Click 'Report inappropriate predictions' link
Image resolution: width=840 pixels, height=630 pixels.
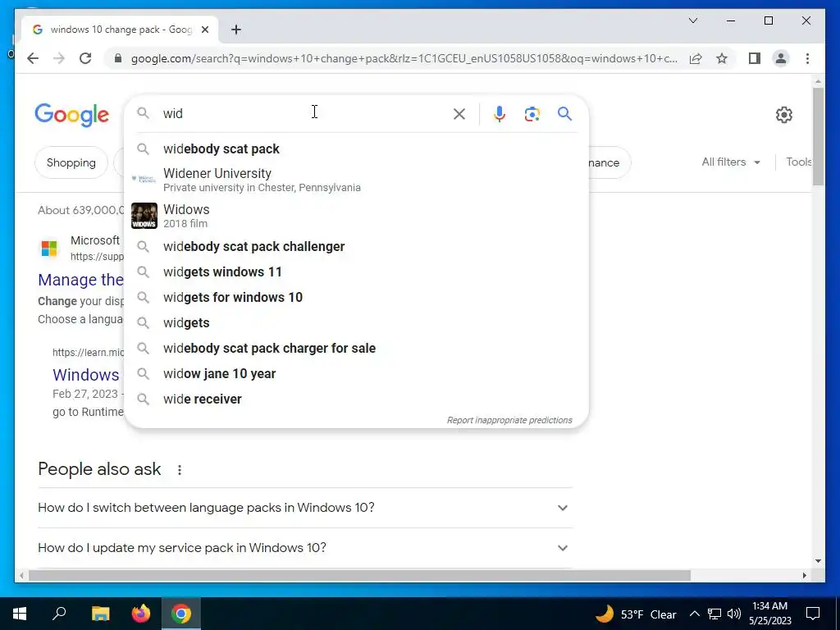coord(509,421)
